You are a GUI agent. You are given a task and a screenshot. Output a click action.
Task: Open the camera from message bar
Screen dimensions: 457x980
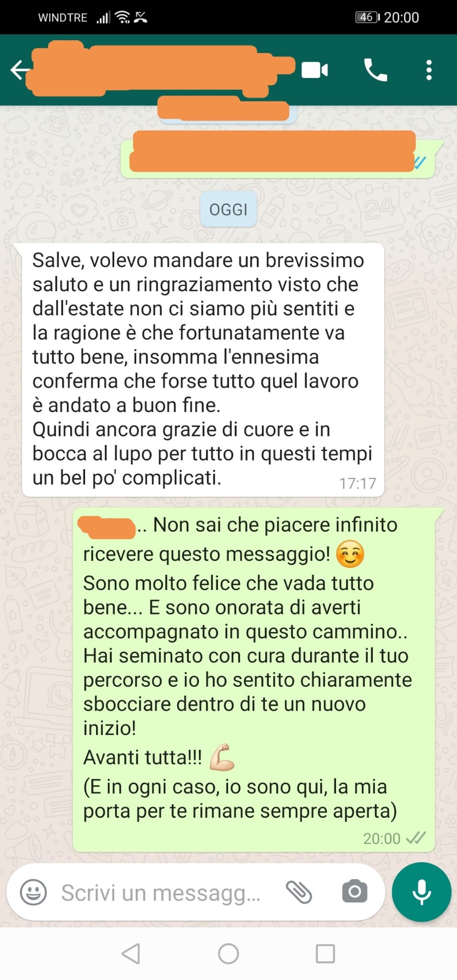tap(355, 892)
